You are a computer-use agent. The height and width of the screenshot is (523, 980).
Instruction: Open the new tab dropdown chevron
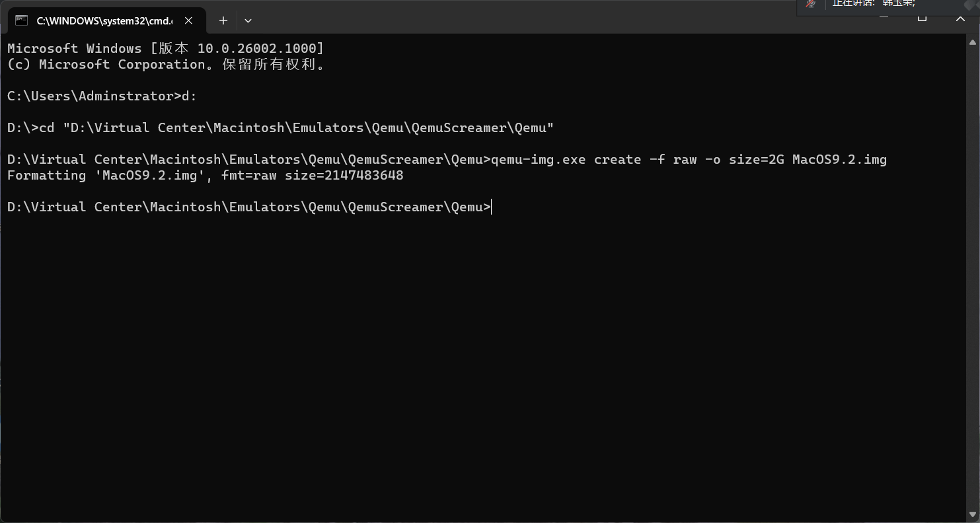(x=248, y=20)
